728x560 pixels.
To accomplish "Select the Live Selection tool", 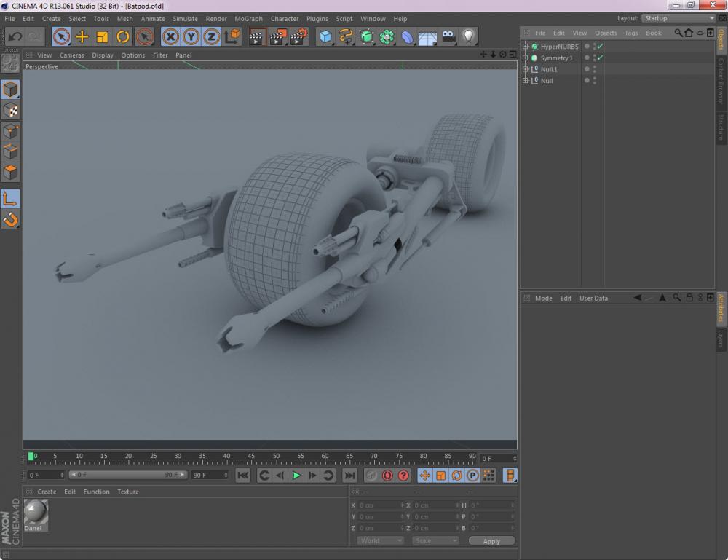I will (61, 36).
